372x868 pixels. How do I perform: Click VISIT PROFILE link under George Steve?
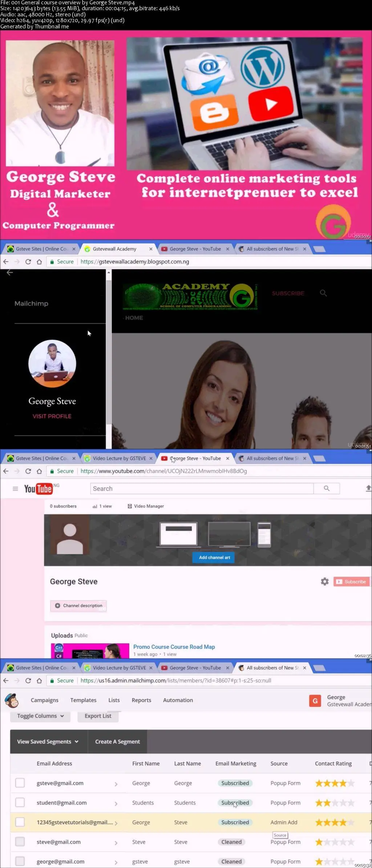[x=52, y=416]
